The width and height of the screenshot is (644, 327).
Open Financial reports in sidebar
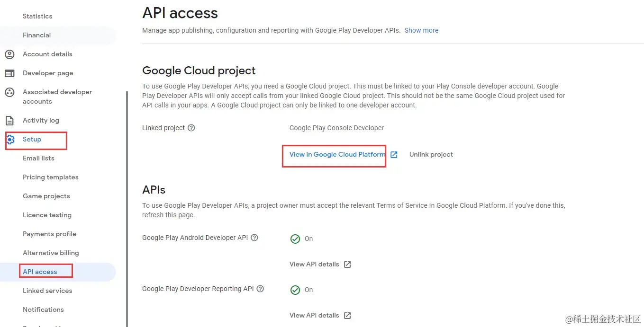tap(36, 35)
